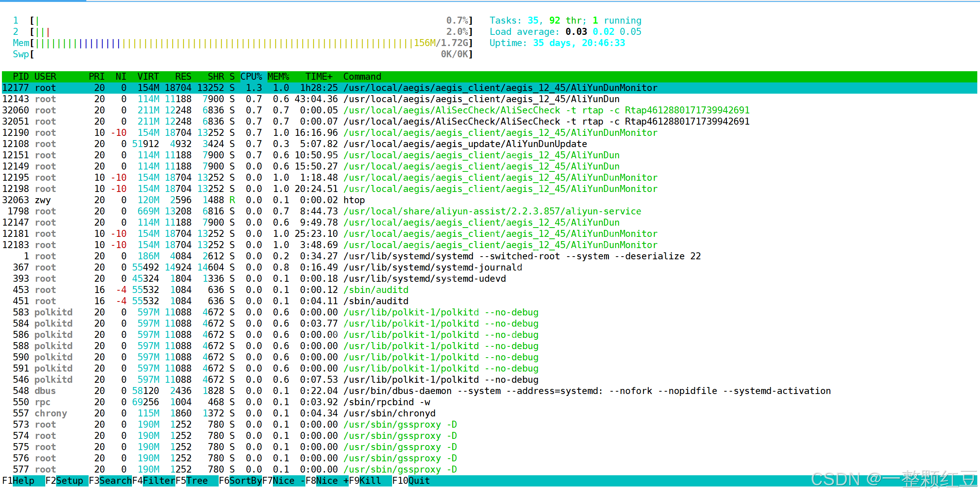Click F9 Kill in function bar
This screenshot has width=980, height=495.
pos(370,481)
